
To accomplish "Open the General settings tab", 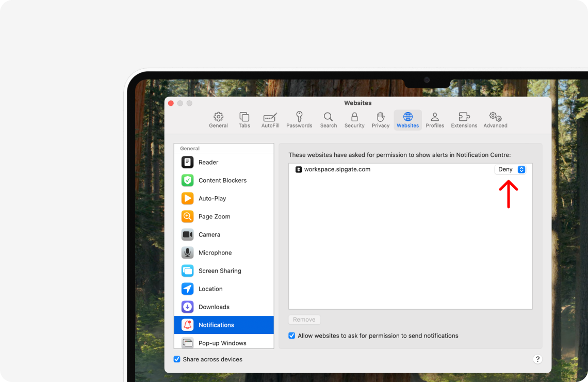I will point(218,120).
